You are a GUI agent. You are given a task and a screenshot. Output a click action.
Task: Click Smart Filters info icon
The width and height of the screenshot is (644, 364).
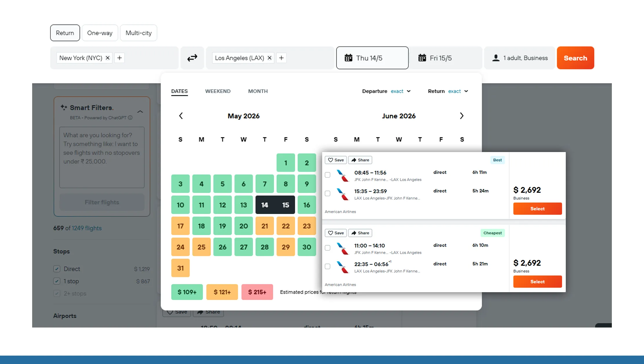click(130, 118)
